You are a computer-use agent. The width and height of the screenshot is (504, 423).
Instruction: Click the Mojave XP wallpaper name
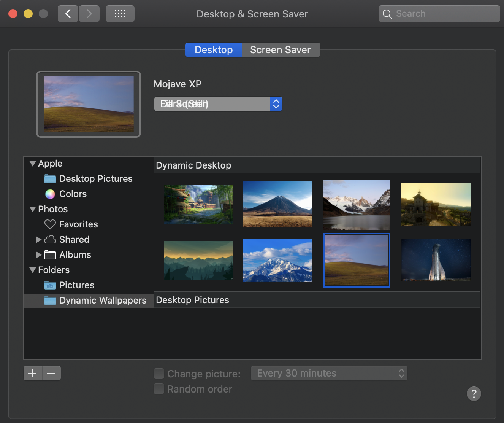pos(178,84)
